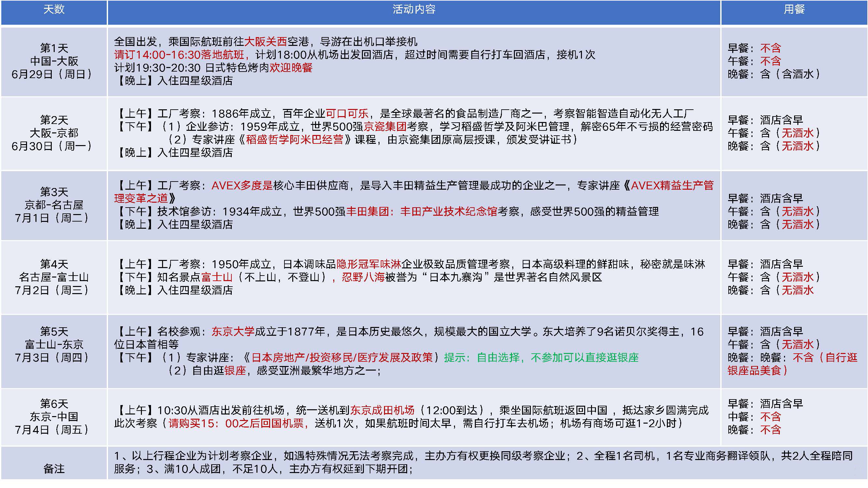Click day 2 早餐：酒店含早 line

coord(765,120)
